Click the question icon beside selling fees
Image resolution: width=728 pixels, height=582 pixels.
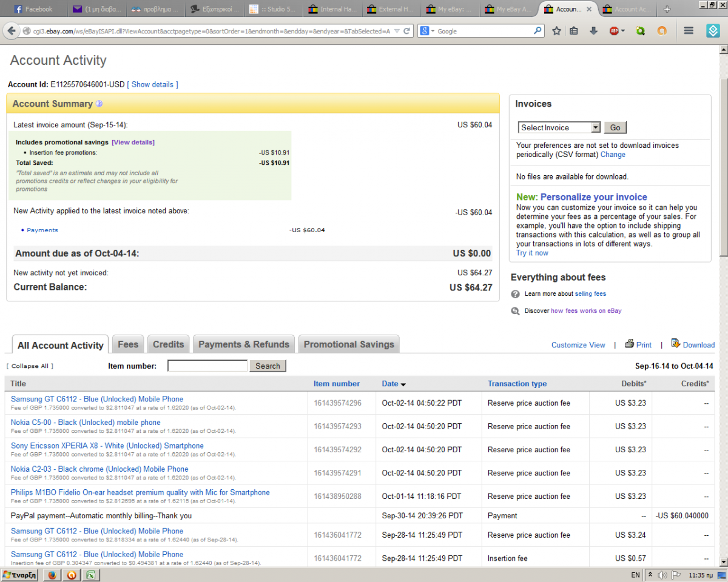(x=515, y=294)
